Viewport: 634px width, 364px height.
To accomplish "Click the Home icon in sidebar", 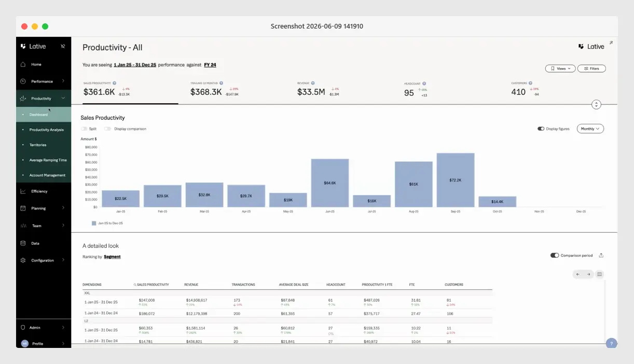I will point(23,64).
